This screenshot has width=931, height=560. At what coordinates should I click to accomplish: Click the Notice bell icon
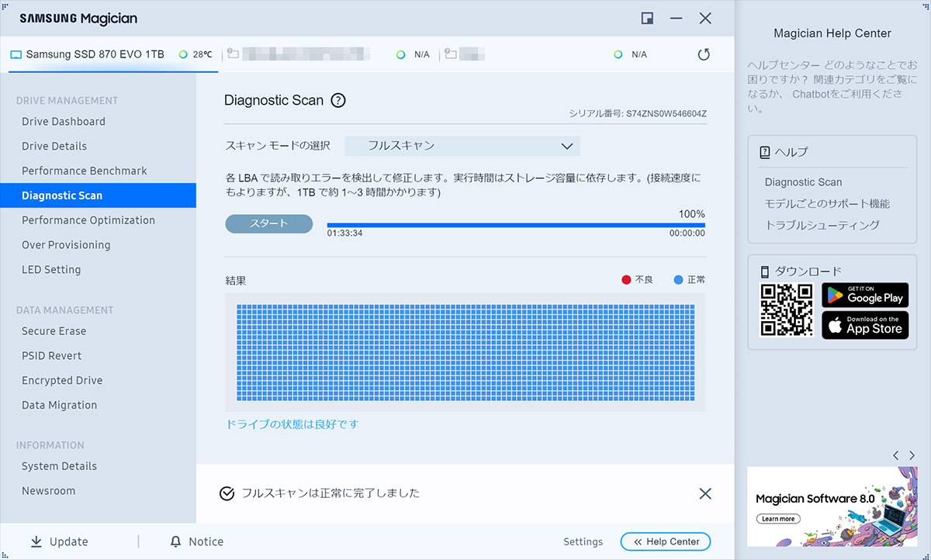(x=175, y=541)
